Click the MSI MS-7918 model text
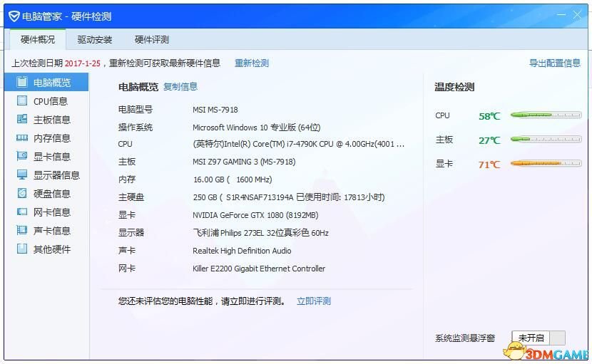 point(215,110)
